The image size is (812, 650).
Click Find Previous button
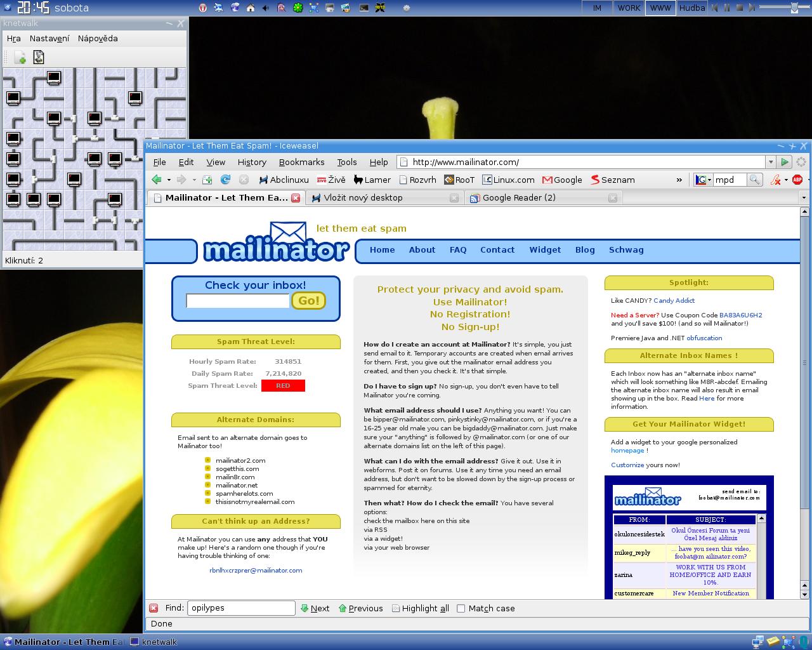pos(361,608)
